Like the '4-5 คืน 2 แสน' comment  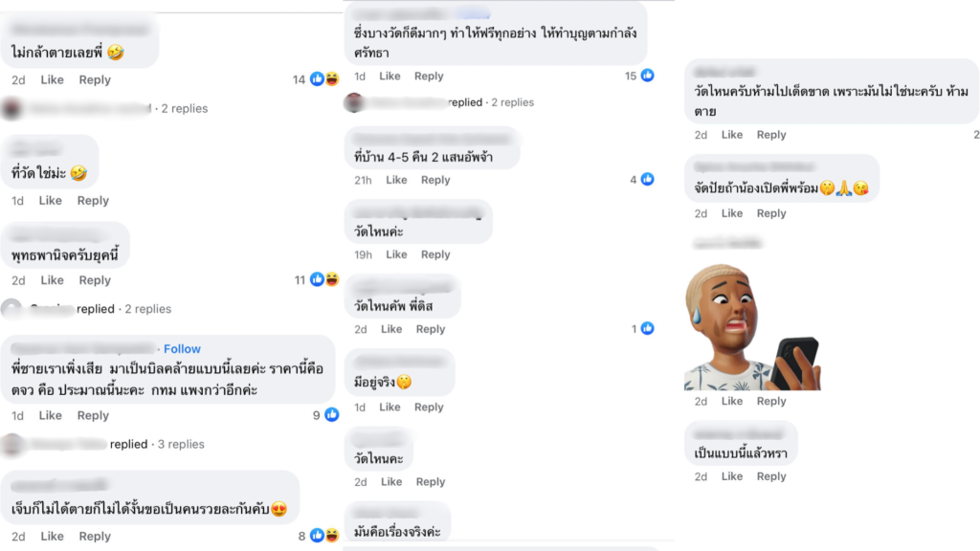396,180
